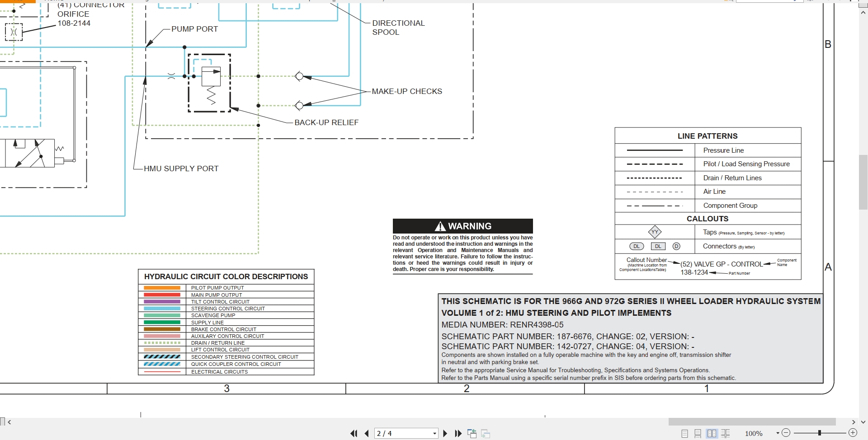This screenshot has width=868, height=440.
Task: Click the red MAIN PUMP OUTPUT swatch
Action: pos(162,295)
